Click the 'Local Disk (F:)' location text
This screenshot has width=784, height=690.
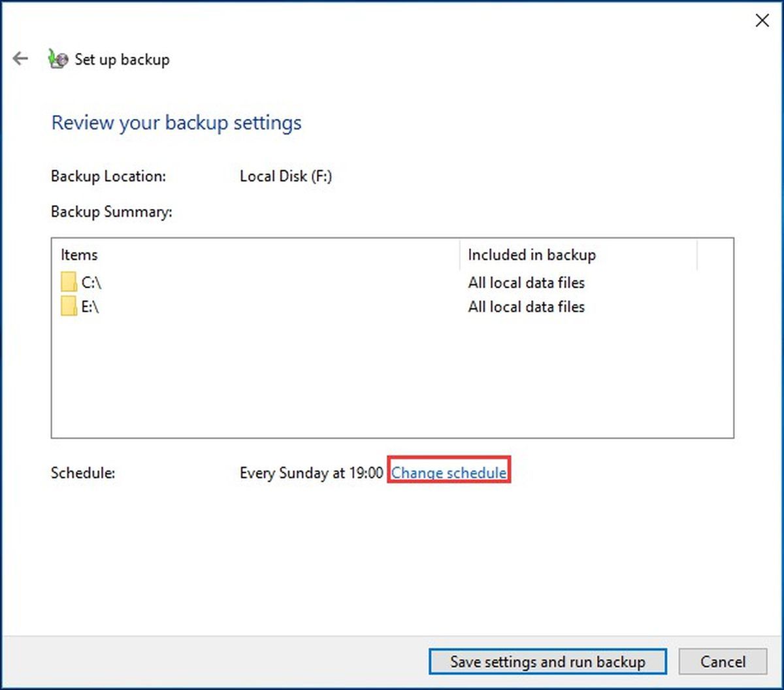pos(286,176)
